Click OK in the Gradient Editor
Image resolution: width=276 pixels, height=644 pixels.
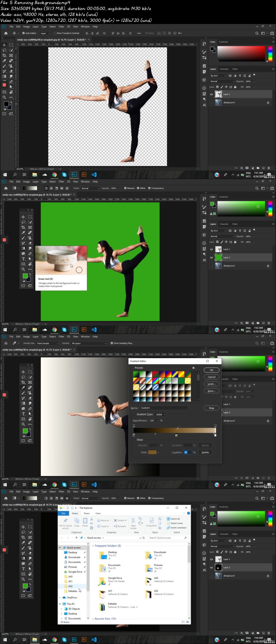pyautogui.click(x=212, y=370)
